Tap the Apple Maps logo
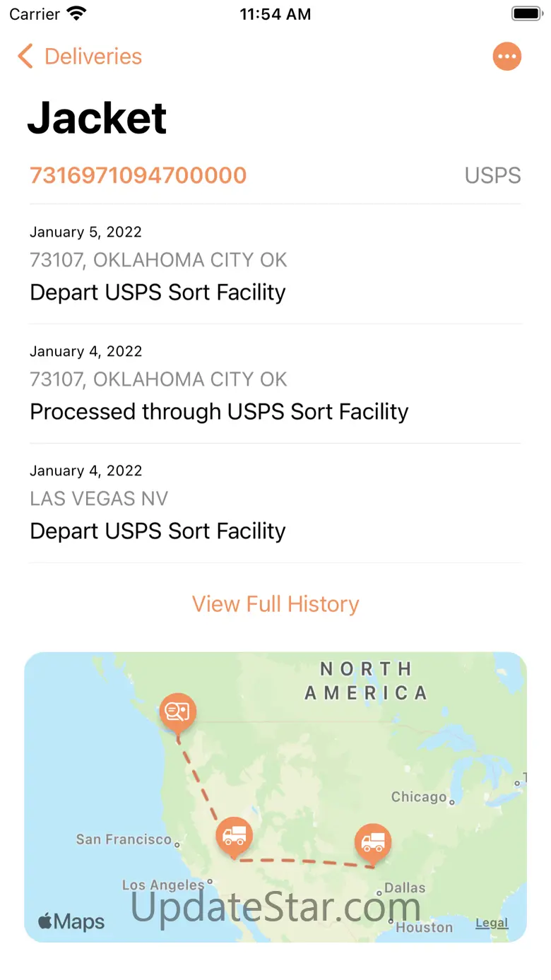Viewport: 551px width, 980px height. (71, 921)
